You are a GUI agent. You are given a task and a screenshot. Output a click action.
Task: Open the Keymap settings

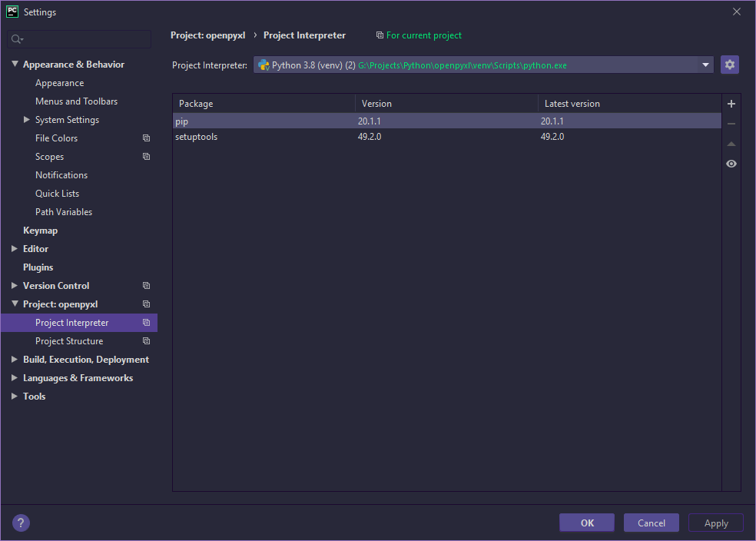click(40, 231)
